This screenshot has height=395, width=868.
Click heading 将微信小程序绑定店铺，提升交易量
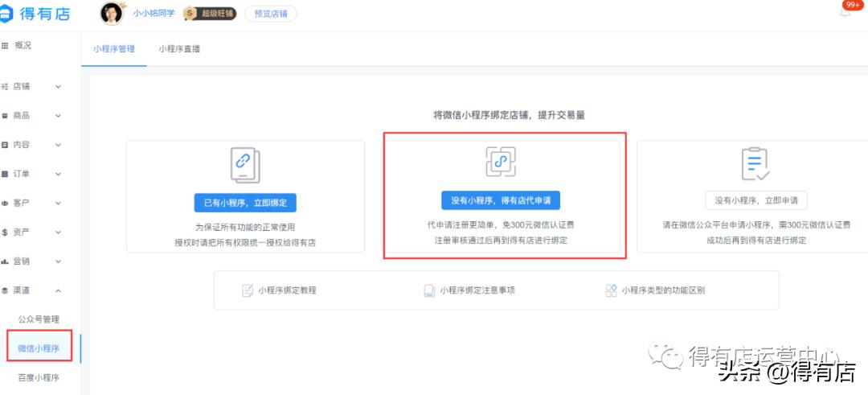509,115
